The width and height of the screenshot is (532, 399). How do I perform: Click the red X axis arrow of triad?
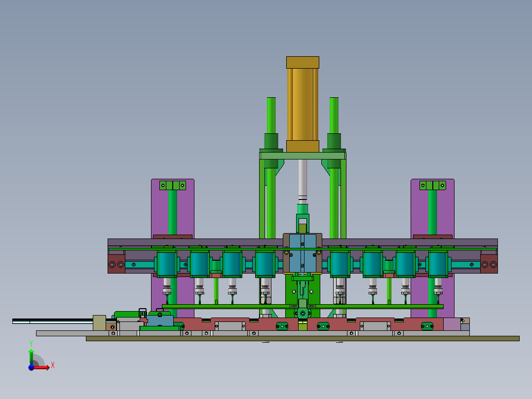click(x=42, y=367)
